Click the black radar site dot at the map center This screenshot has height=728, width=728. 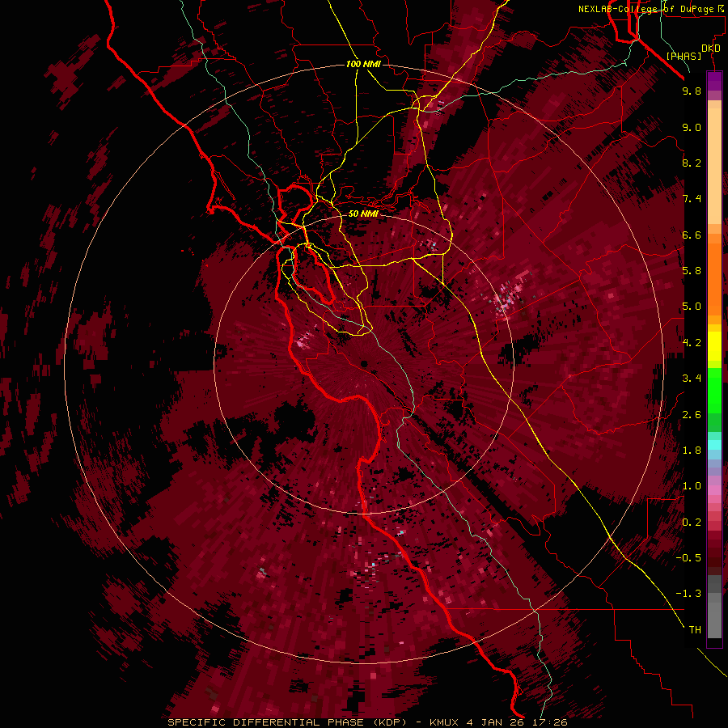(365, 364)
